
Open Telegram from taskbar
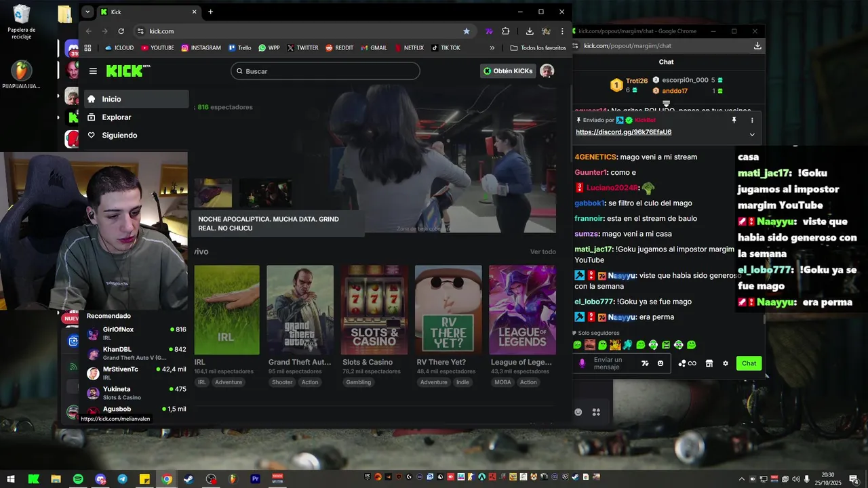coord(122,479)
